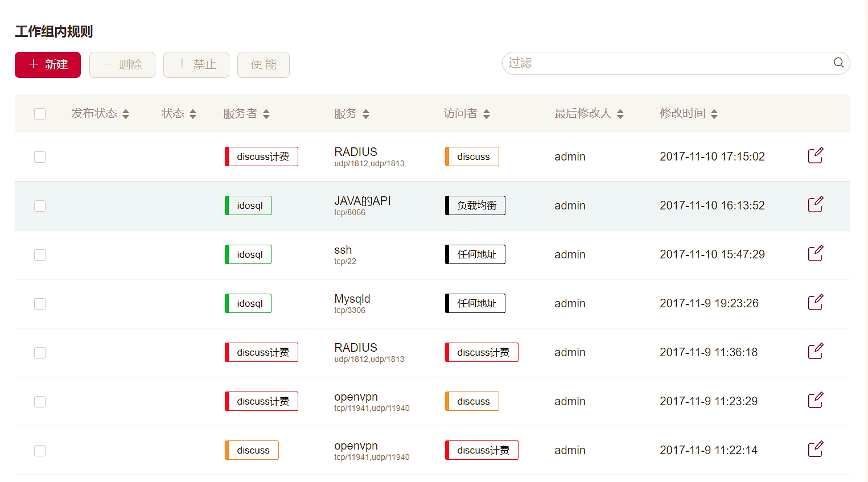Viewport: 868px width, 482px height.
Task: Sort by 访问者 column header
Action: 486,114
